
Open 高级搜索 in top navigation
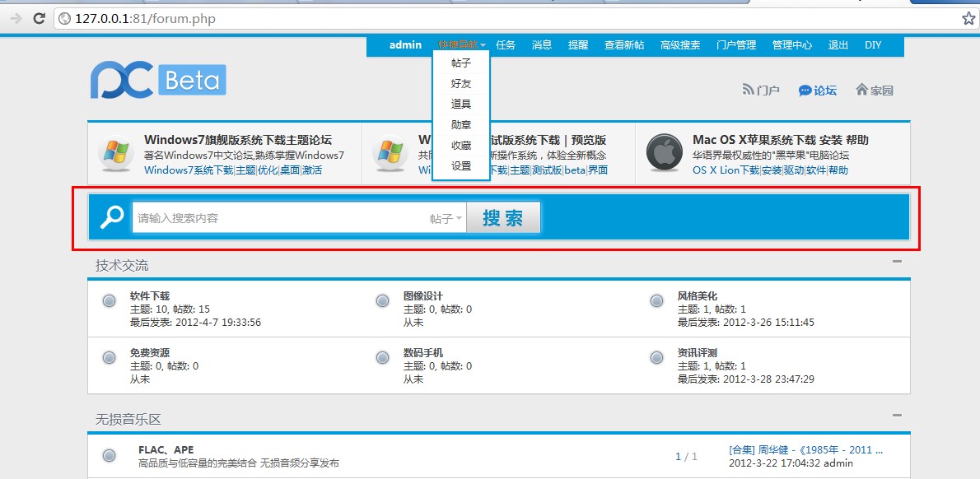[x=680, y=45]
